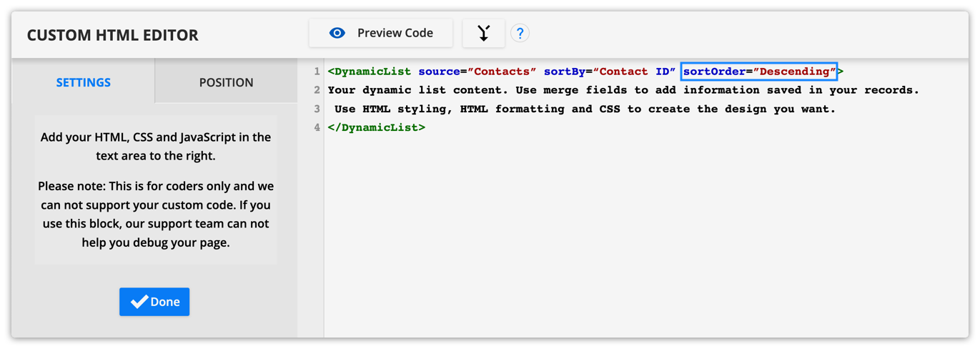Click the opening DynamicList tag name
The height and width of the screenshot is (349, 980).
point(373,72)
